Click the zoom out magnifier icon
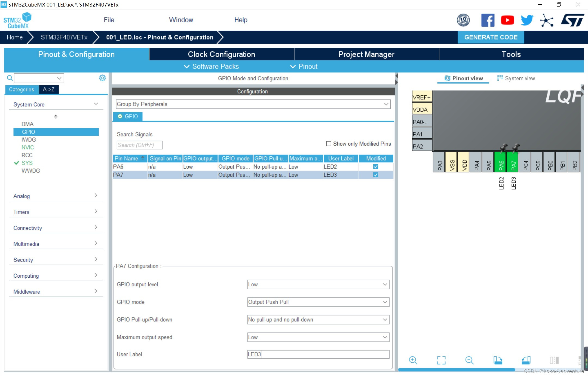This screenshot has width=588, height=376. 469,360
